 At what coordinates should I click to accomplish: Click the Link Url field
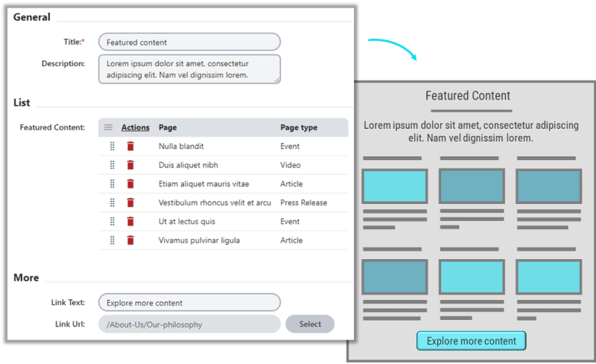click(189, 324)
